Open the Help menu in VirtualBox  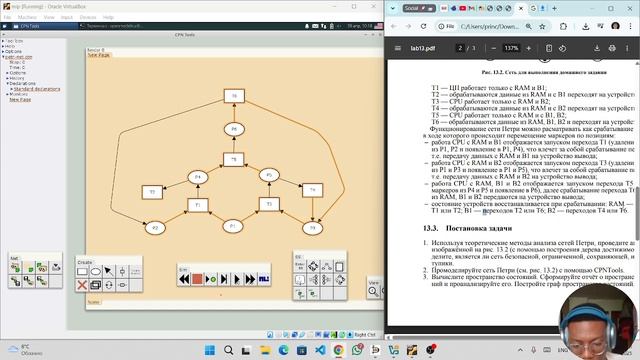(x=108, y=17)
